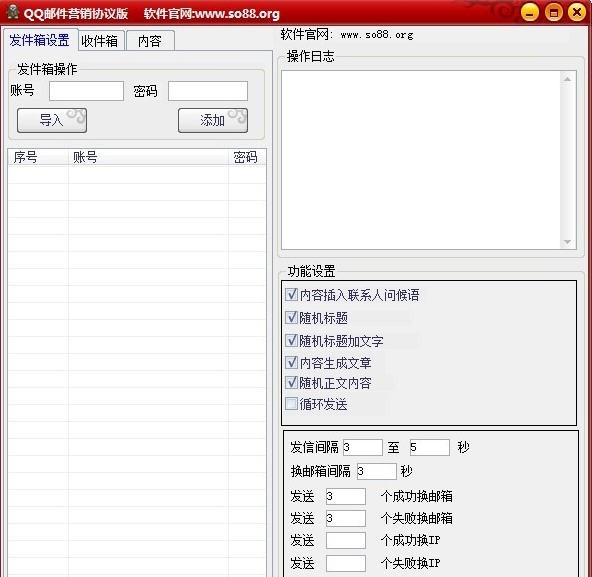Click the 发信间隔 maximum field showing 5
This screenshot has width=592, height=577.
(x=430, y=447)
